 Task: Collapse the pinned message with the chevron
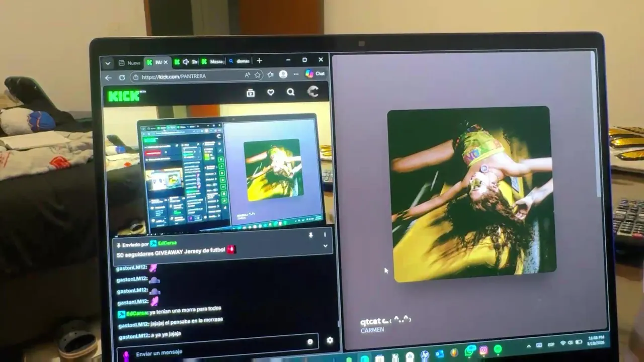pyautogui.click(x=325, y=246)
